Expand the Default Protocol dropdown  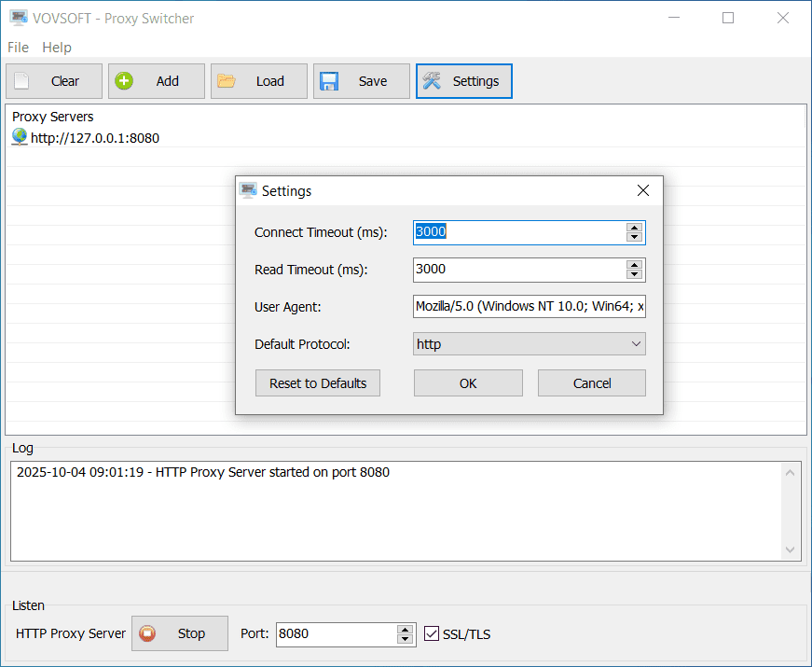(636, 344)
